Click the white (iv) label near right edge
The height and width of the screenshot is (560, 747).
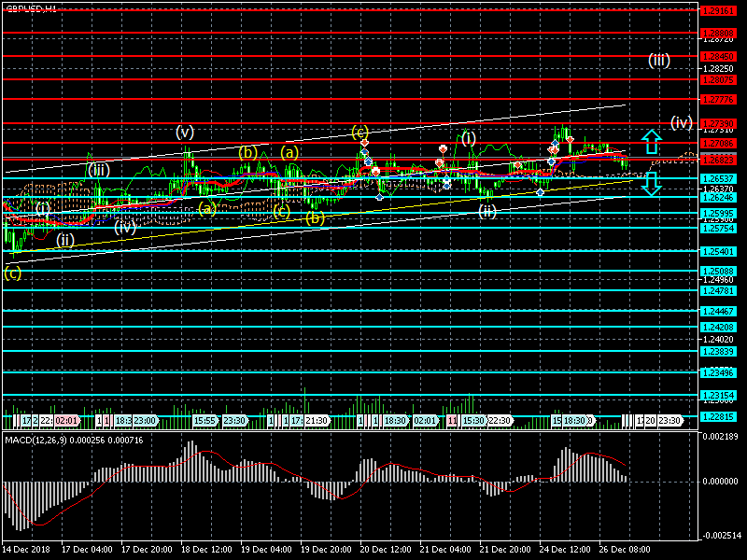coord(681,122)
